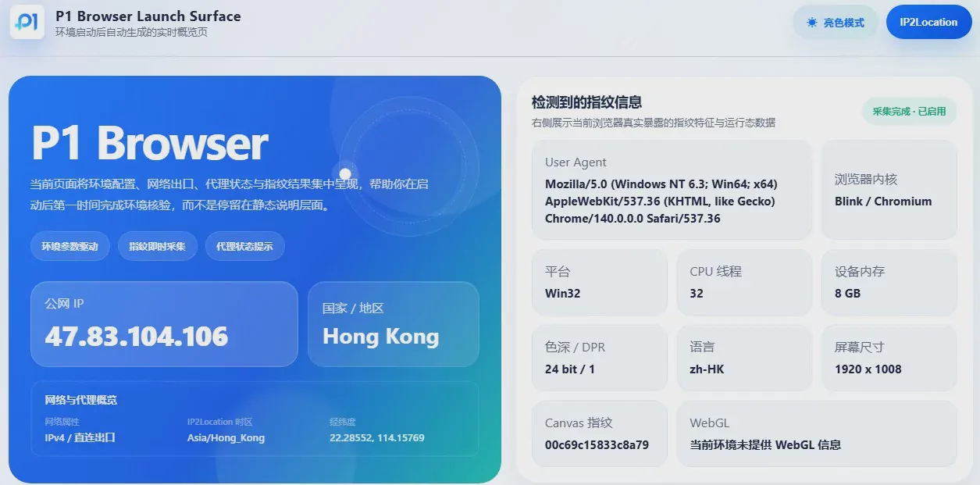Viewport: 980px width, 485px height.
Task: Click the WebGL info card
Action: 817,434
